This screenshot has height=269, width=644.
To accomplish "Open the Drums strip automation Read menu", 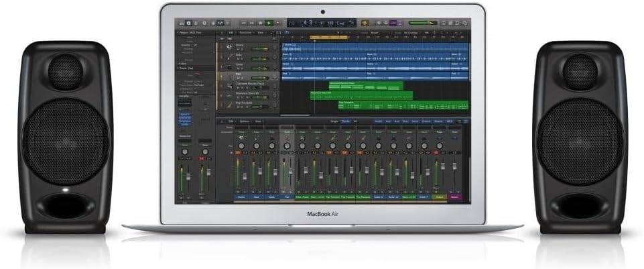I will [241, 132].
